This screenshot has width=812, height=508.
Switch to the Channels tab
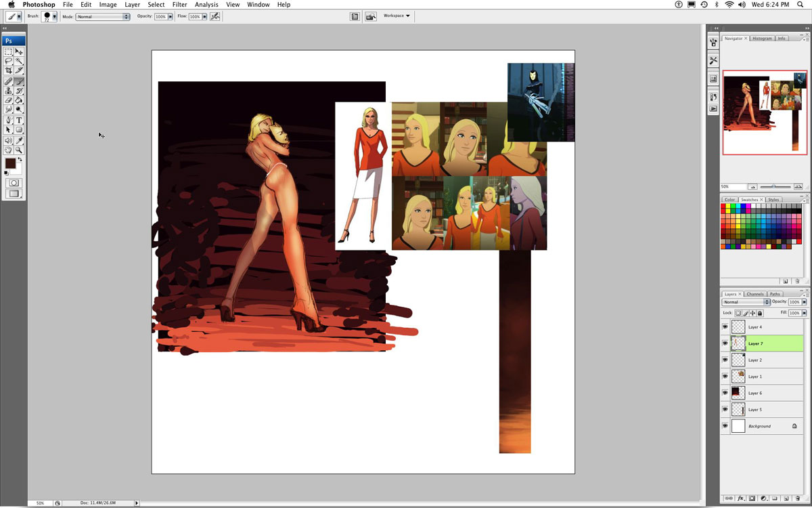[x=755, y=294]
